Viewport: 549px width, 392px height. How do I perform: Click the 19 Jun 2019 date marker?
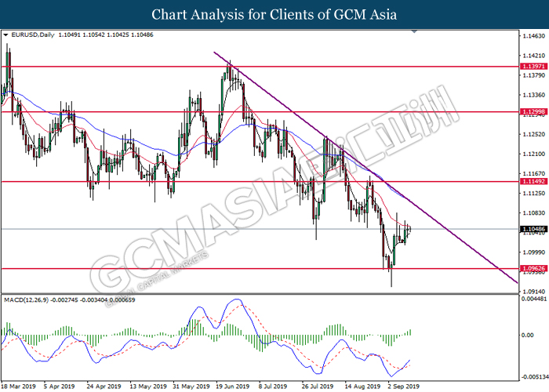(232, 387)
